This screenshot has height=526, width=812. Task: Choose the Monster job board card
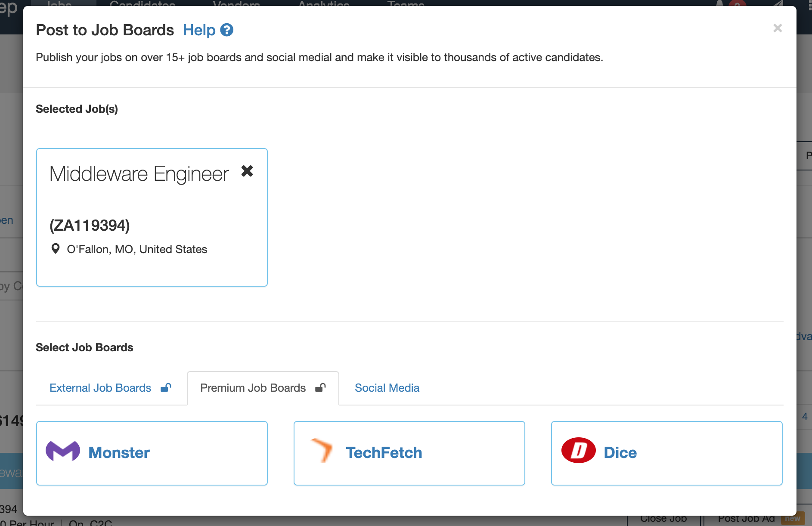pos(152,453)
